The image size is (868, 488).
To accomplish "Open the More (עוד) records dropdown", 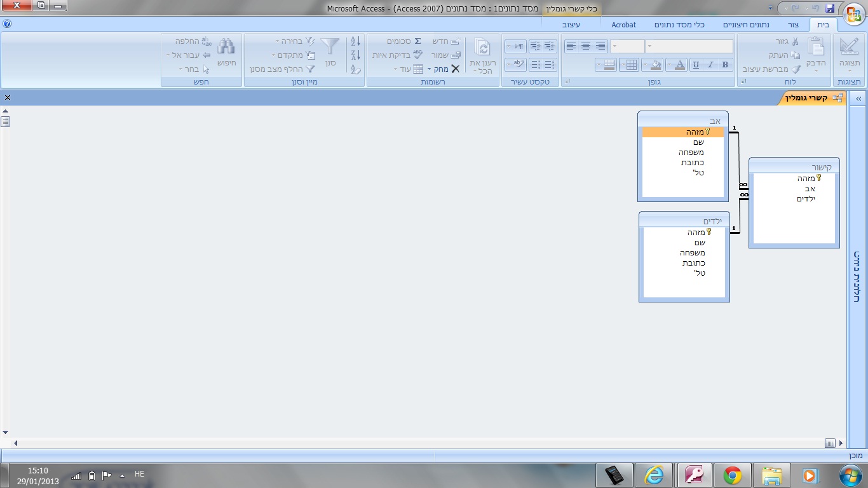I will (x=409, y=69).
